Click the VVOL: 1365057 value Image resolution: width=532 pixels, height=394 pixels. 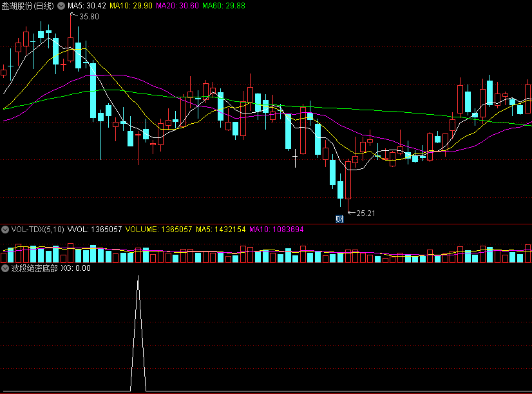95,230
